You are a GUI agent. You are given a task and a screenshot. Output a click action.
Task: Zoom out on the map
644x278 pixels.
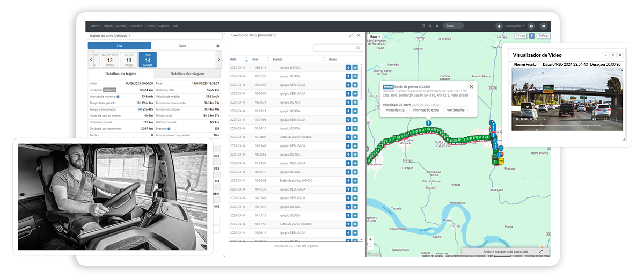click(x=370, y=246)
